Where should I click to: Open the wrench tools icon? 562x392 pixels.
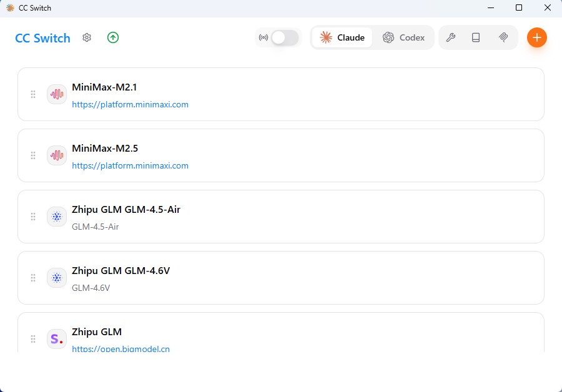pyautogui.click(x=450, y=37)
